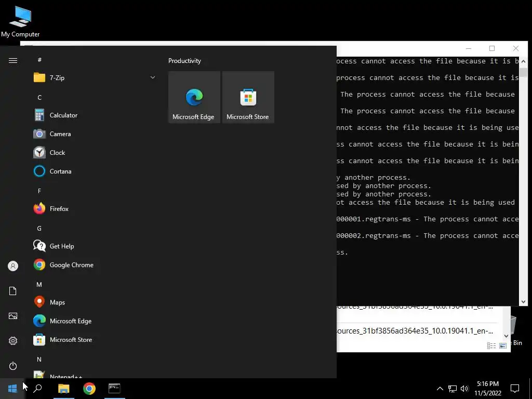
Task: Jump via the # letter header
Action: (x=39, y=60)
